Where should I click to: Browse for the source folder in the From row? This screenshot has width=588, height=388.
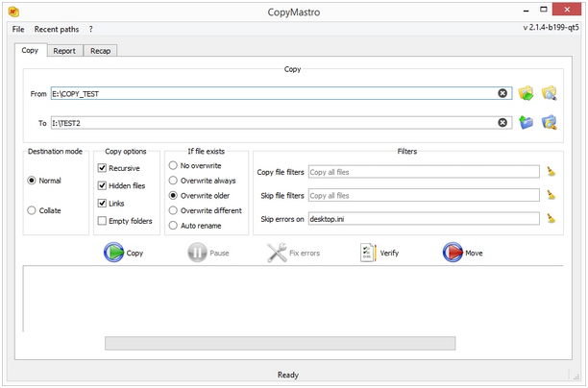(526, 93)
